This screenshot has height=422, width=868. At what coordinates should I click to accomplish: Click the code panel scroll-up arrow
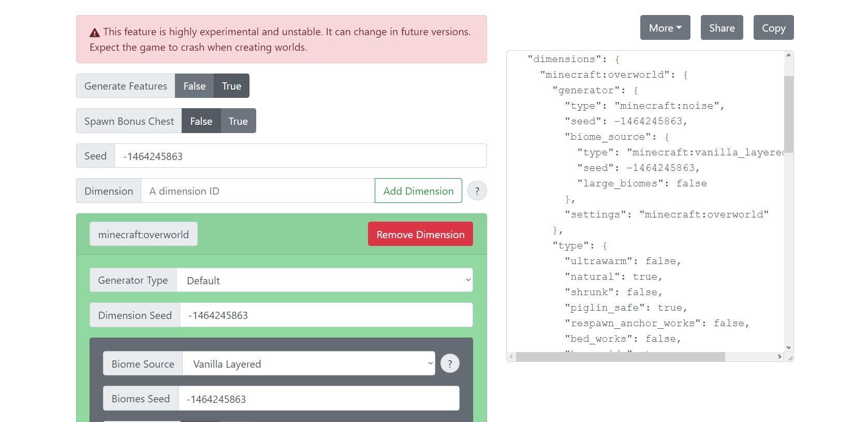[x=789, y=55]
